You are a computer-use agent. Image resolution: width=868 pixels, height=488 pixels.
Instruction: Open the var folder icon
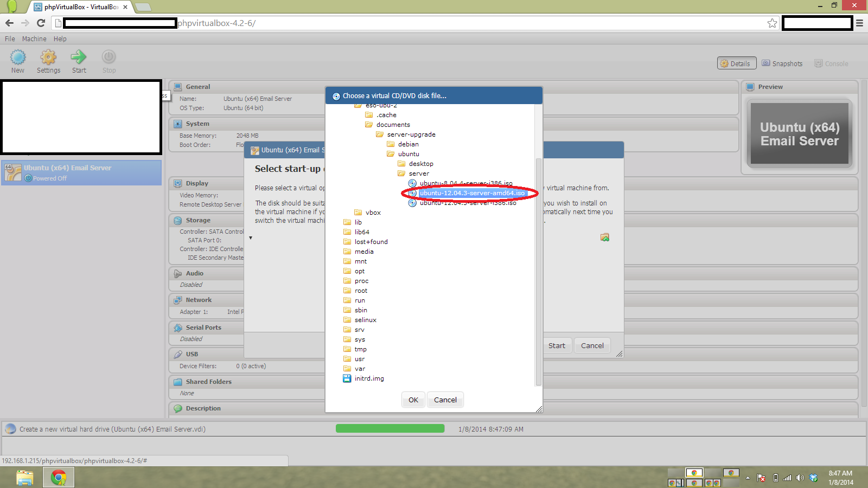coord(347,369)
